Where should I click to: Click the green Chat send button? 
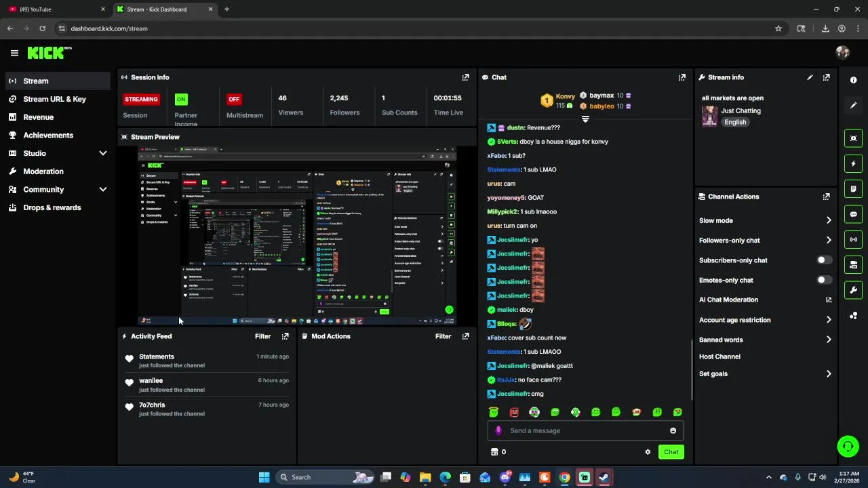click(671, 452)
